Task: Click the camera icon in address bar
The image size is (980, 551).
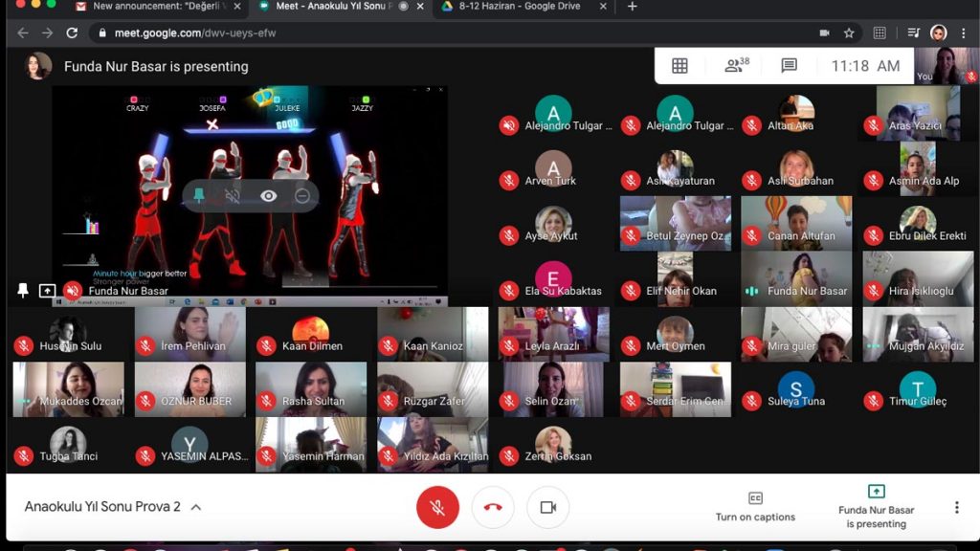Action: [x=824, y=33]
